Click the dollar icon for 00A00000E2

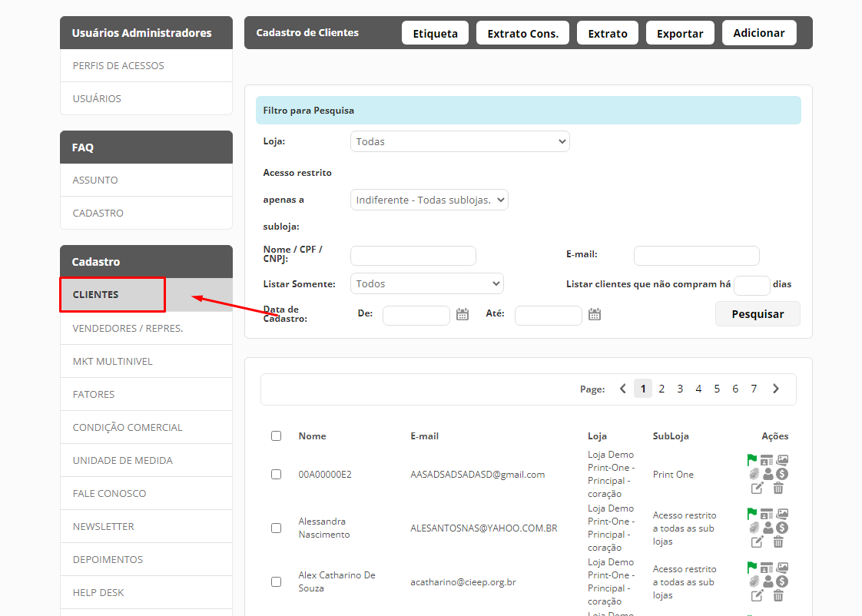(x=782, y=474)
